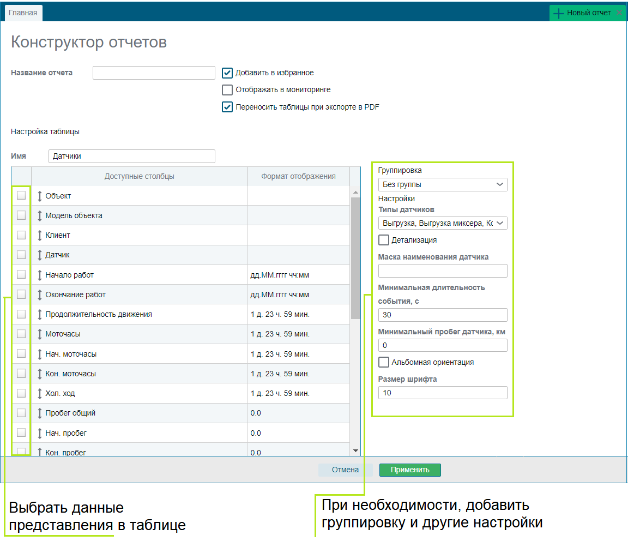Check the Нач. моточасы column checkbox
The width and height of the screenshot is (628, 547).
[22, 354]
